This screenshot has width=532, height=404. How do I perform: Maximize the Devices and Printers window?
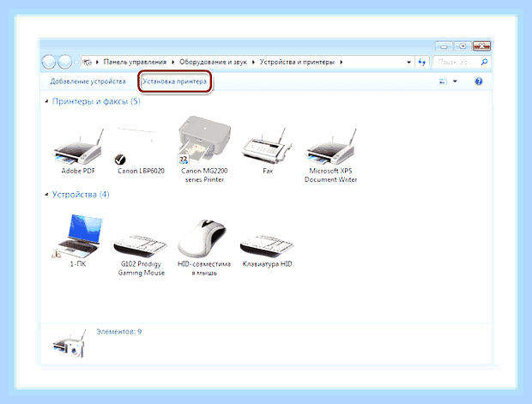tap(462, 45)
